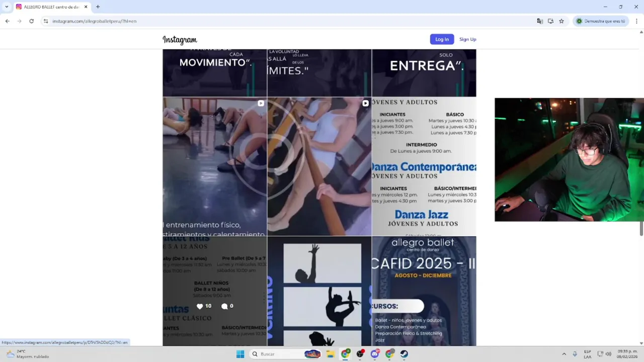The width and height of the screenshot is (644, 362).
Task: Click the browser forward arrow
Action: pyautogui.click(x=19, y=21)
